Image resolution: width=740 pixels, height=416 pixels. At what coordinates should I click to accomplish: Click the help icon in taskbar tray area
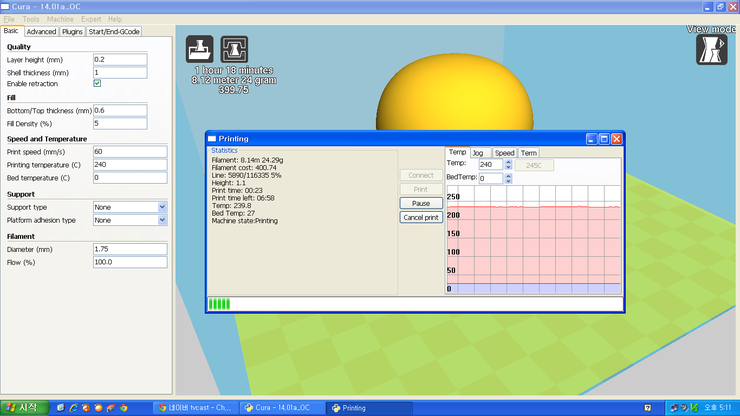(648, 408)
